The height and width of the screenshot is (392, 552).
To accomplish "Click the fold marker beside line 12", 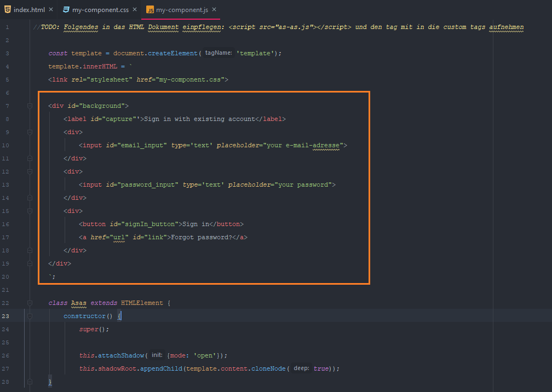I will tap(30, 171).
